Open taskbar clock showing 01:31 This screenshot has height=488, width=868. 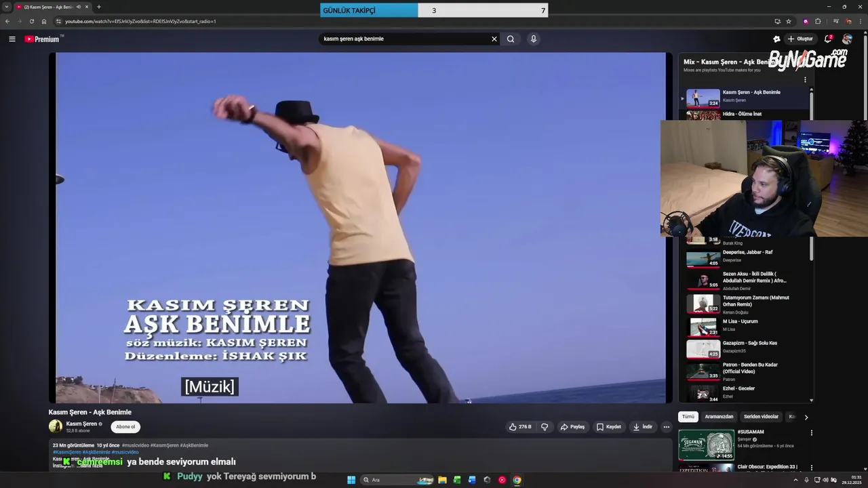(852, 480)
